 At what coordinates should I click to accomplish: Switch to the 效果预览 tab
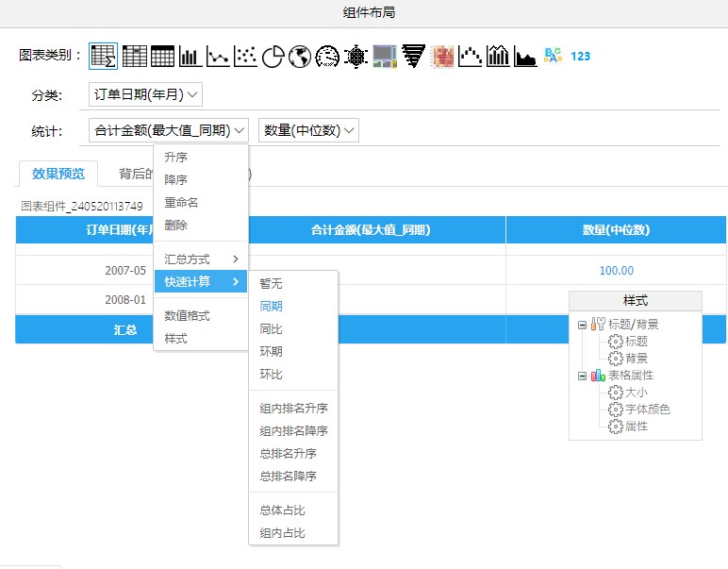pos(58,174)
